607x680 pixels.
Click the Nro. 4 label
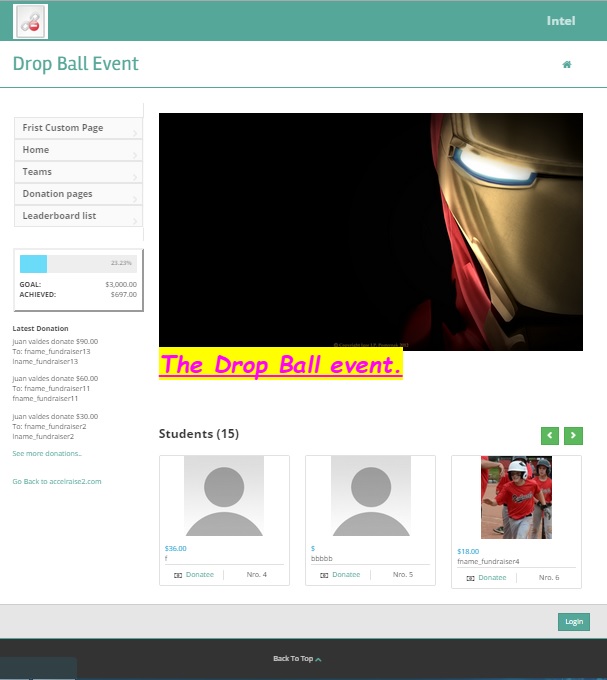click(257, 575)
